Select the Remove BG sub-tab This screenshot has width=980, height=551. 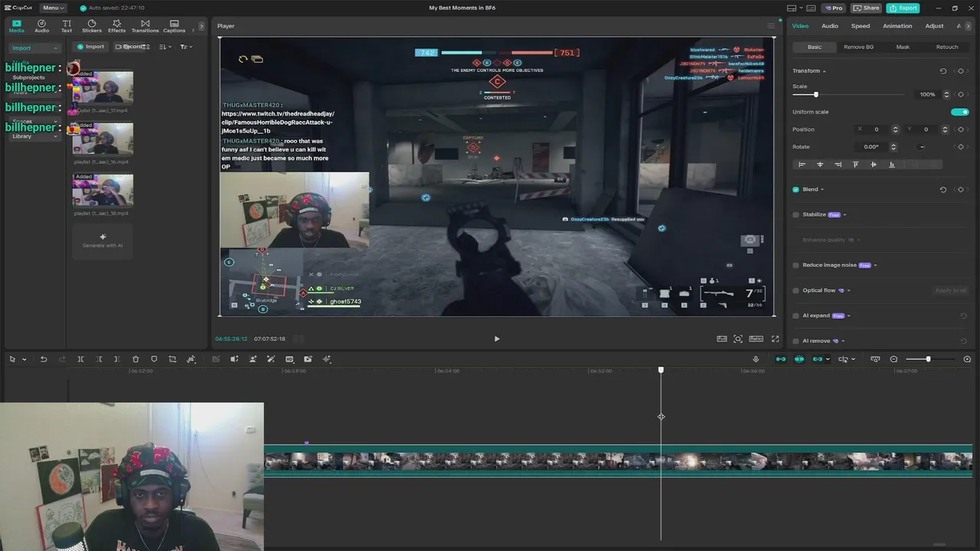click(858, 47)
